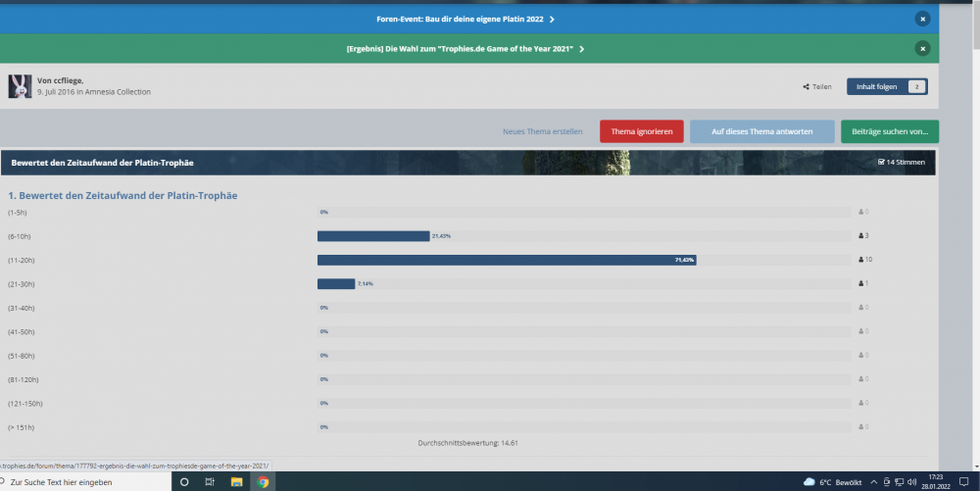Click the ccfliege author avatar
The width and height of the screenshot is (980, 491).
pos(20,85)
